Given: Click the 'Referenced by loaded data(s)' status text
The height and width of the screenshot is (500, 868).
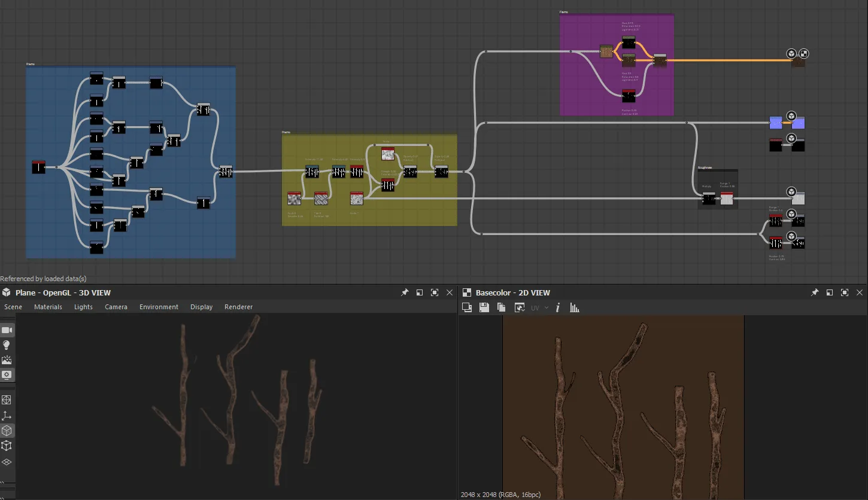Looking at the screenshot, I should 44,279.
